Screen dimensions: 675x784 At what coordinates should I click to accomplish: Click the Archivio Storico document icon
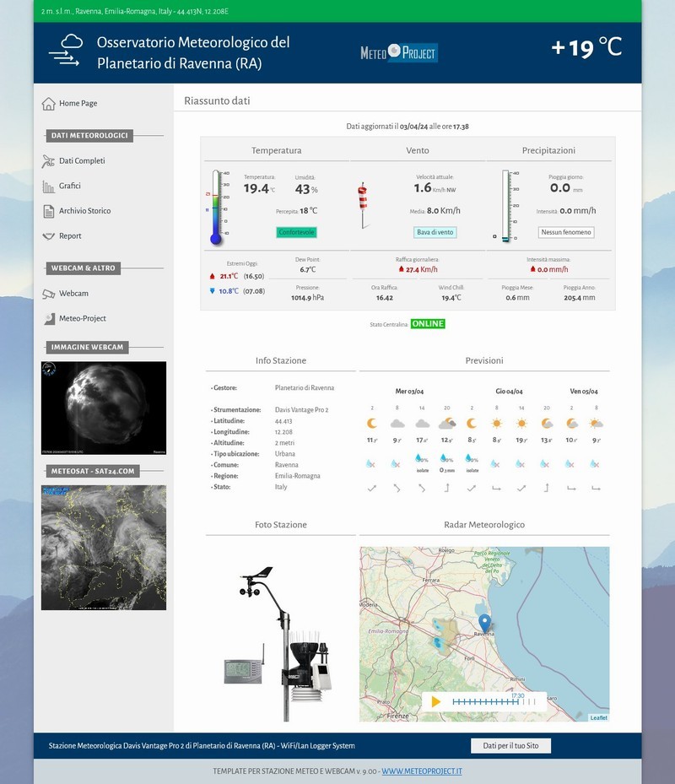point(49,212)
